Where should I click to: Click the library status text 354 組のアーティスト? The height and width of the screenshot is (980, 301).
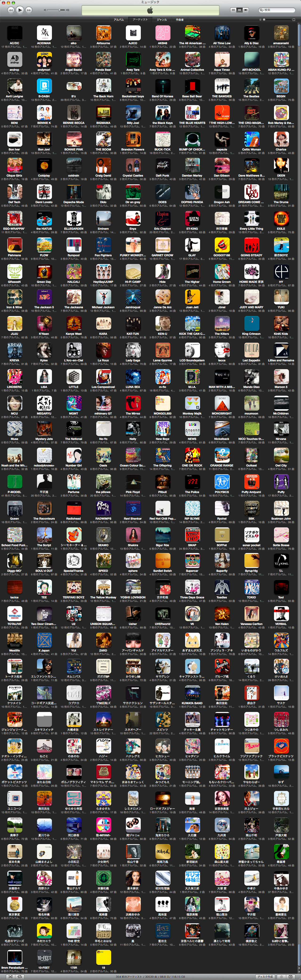(x=130, y=976)
